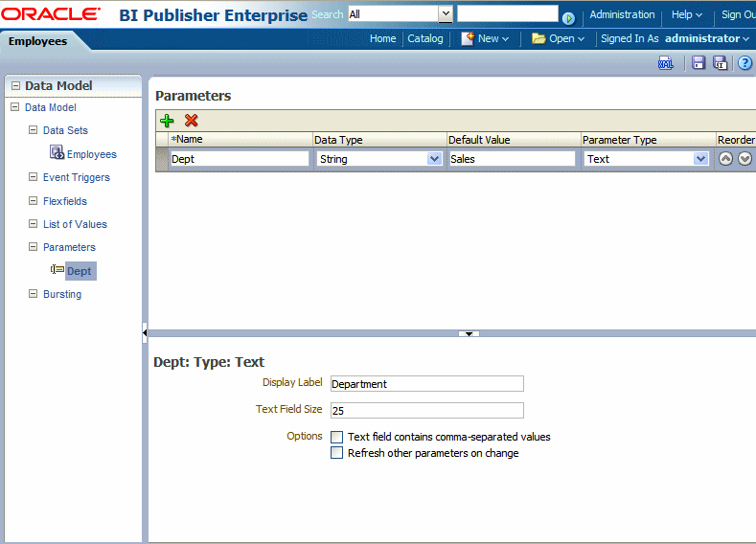The image size is (756, 544).
Task: Select Dept parameter in tree
Action: click(80, 271)
